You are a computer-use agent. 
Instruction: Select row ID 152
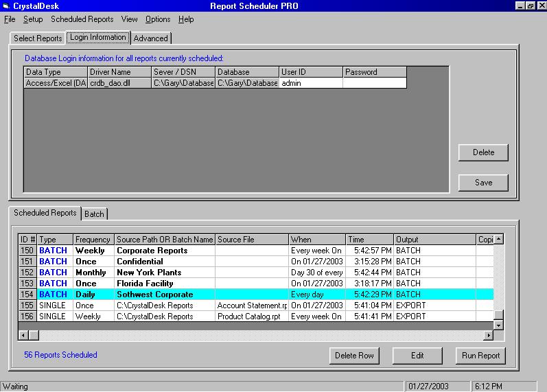(x=27, y=273)
